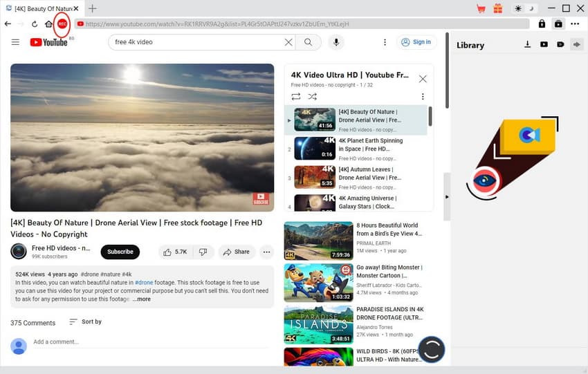The height and width of the screenshot is (374, 588).
Task: Click the red REC record button
Action: click(x=62, y=24)
